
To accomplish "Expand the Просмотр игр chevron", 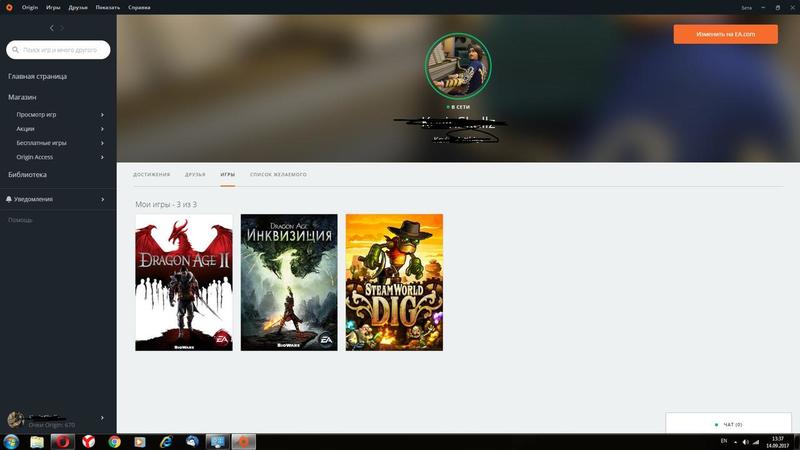I will [x=103, y=115].
